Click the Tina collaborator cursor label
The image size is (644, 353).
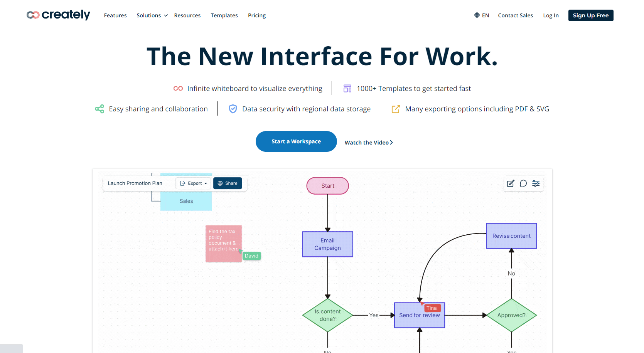[x=432, y=308]
